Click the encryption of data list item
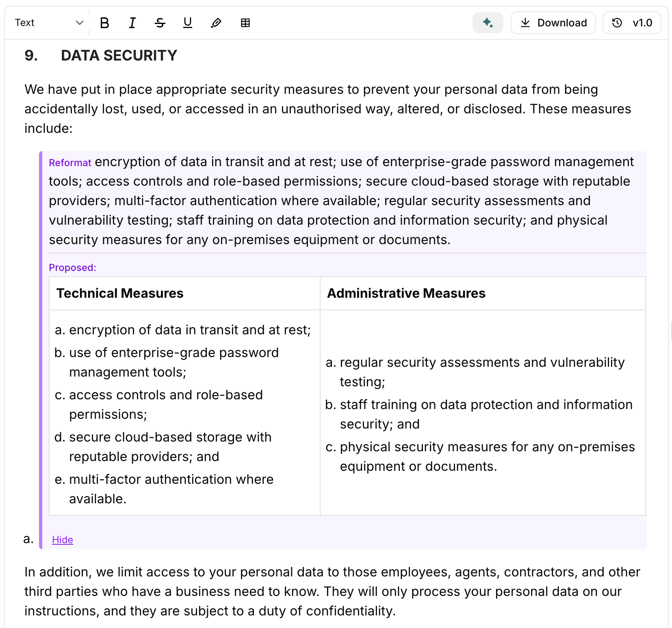 pos(190,330)
